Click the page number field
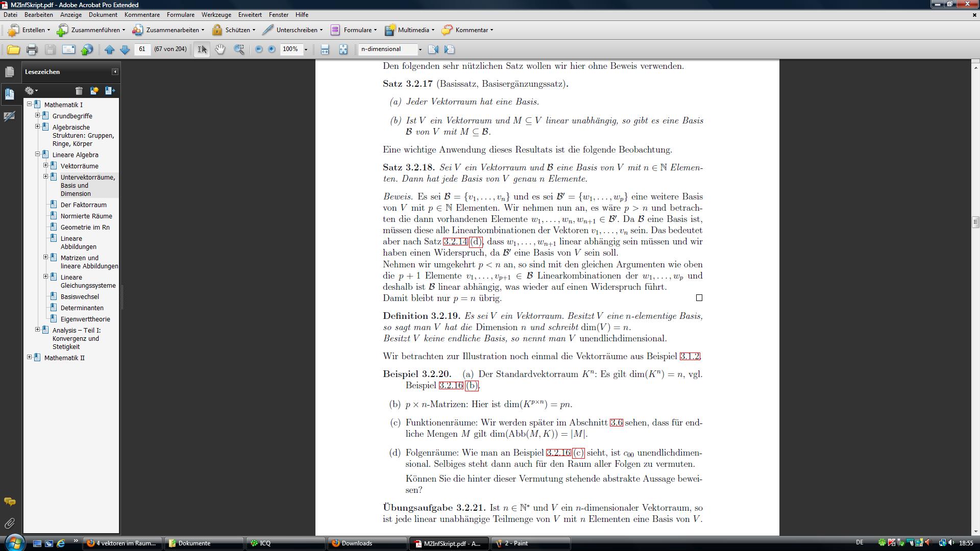Image resolution: width=980 pixels, height=551 pixels. pyautogui.click(x=142, y=49)
